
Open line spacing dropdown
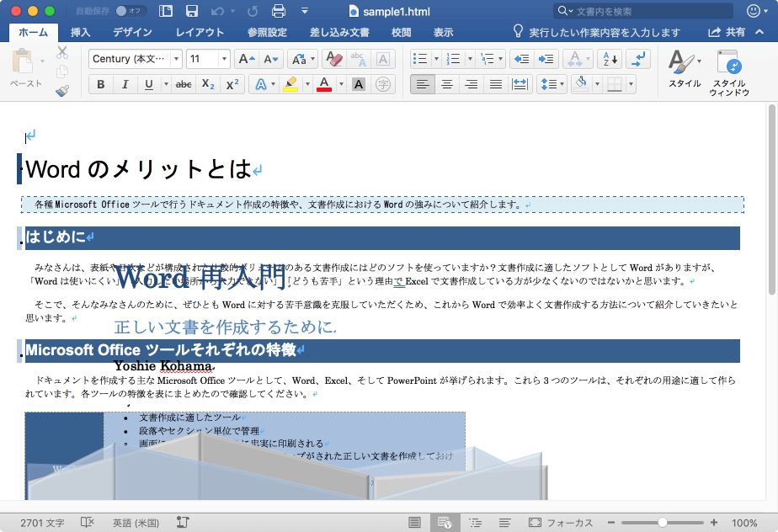552,84
